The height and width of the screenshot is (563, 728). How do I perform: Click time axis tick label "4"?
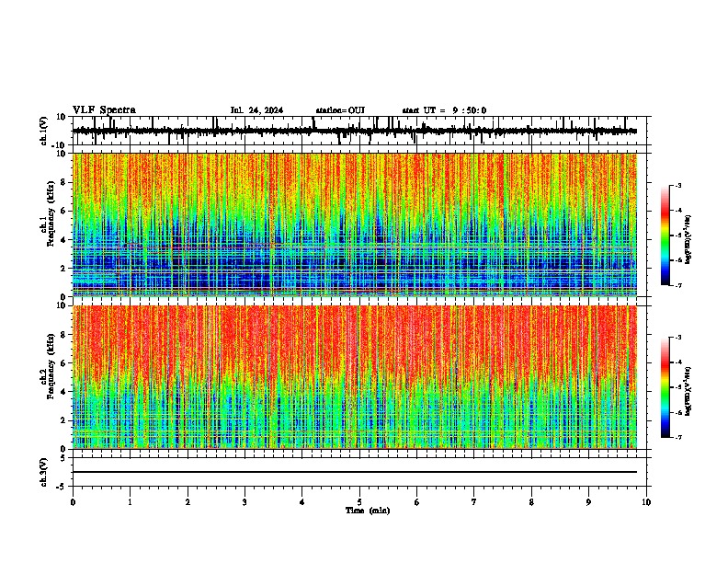click(302, 502)
